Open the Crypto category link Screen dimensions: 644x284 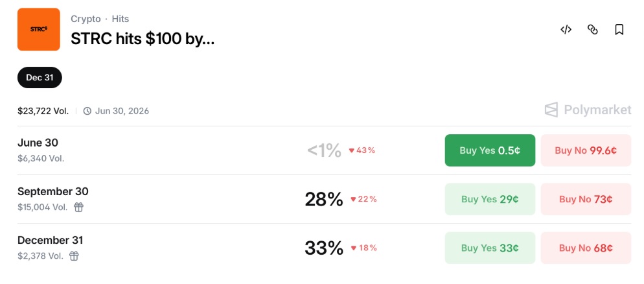coord(86,19)
